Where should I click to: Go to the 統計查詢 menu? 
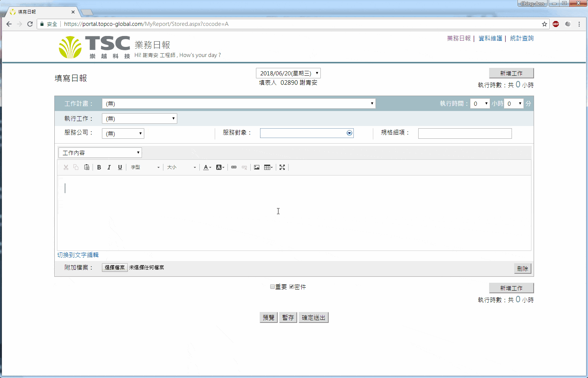(522, 38)
